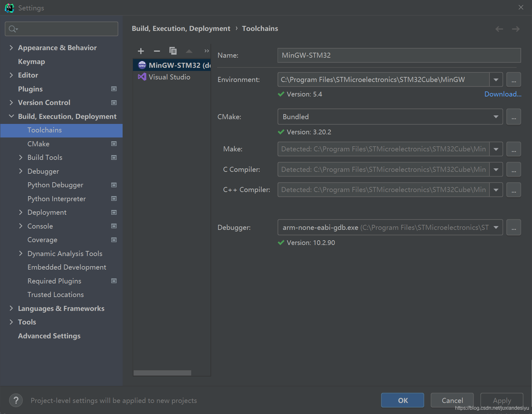Browse for CMake executable
Viewport: 532px width, 414px height.
[x=514, y=117]
